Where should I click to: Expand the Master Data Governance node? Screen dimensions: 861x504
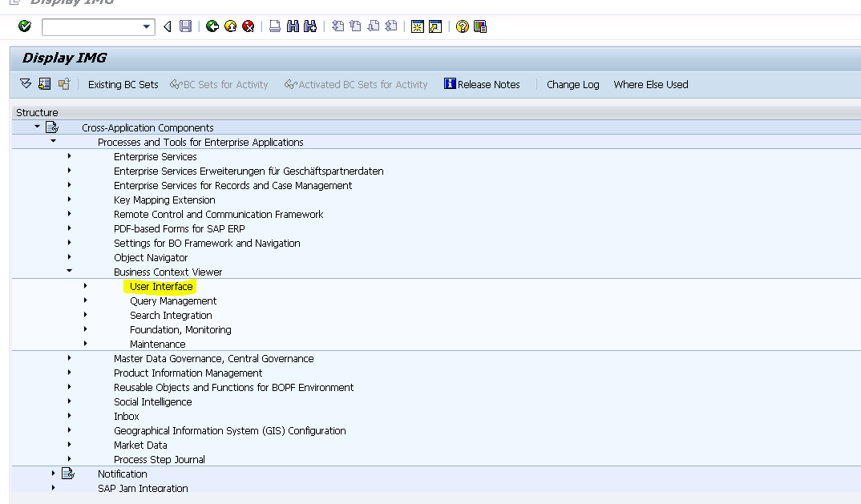[x=69, y=358]
